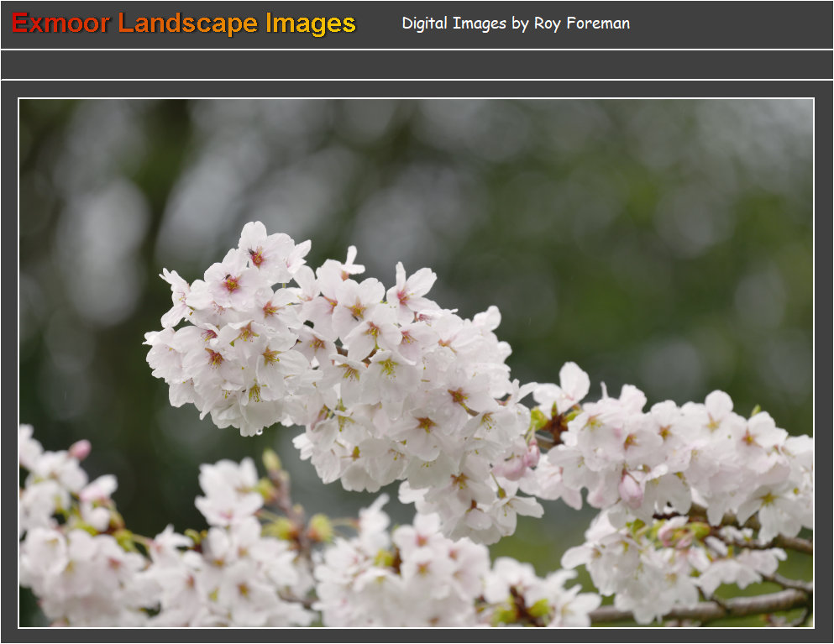Screen dimensions: 834x644
Task: Click the blurred green background in photo
Action: pos(655,210)
